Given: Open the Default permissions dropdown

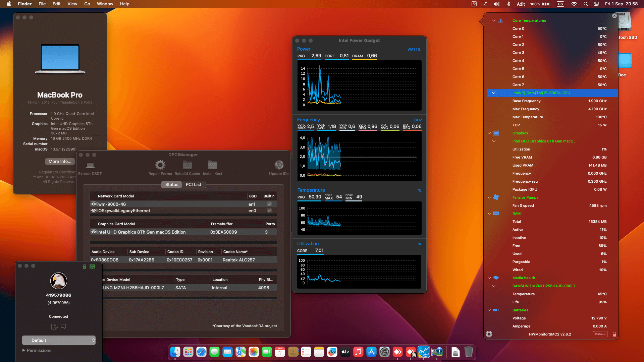Looking at the screenshot, I should click(x=59, y=340).
